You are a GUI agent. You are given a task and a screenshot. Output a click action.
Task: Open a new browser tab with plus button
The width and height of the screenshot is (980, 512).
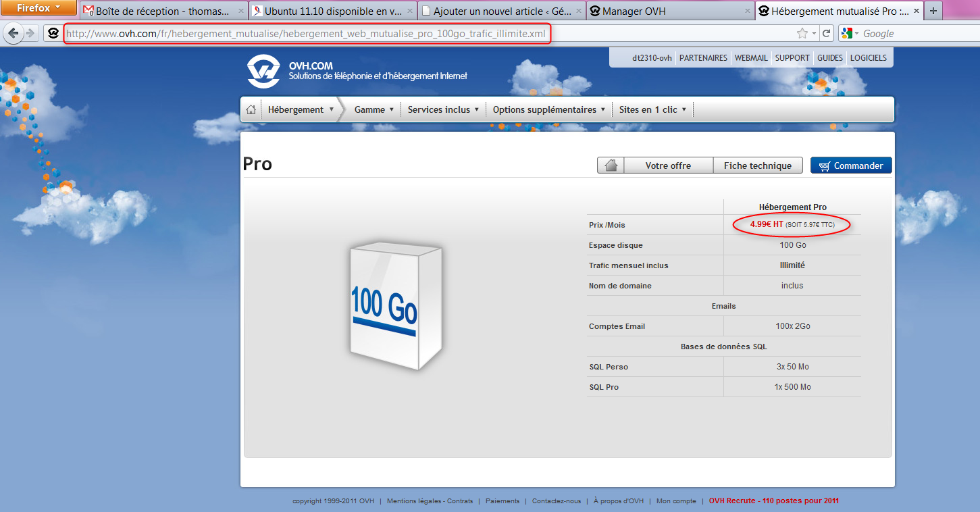933,11
